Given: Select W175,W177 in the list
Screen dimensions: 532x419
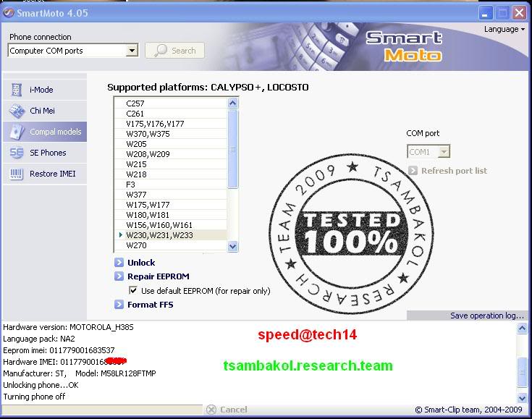Looking at the screenshot, I should 171,205.
